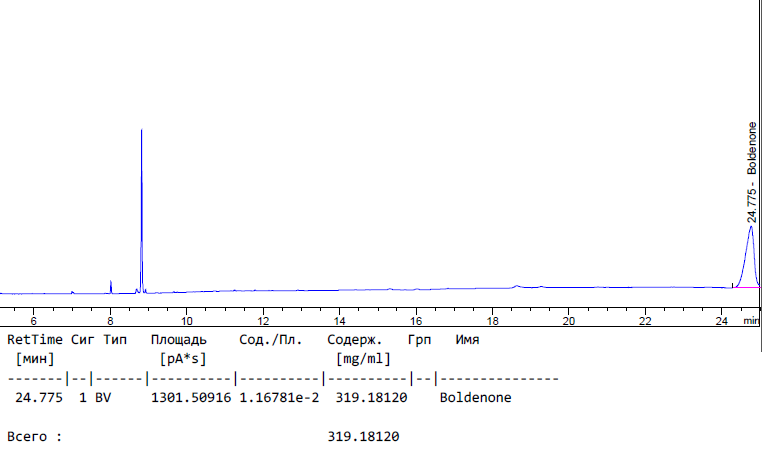The height and width of the screenshot is (450, 762).
Task: Select the RetTime column header
Action: pyautogui.click(x=35, y=340)
